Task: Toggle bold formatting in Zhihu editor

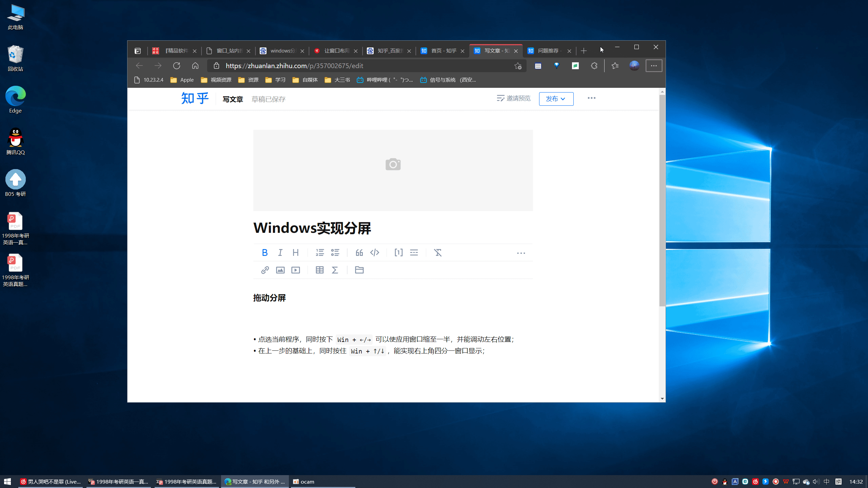Action: coord(265,252)
